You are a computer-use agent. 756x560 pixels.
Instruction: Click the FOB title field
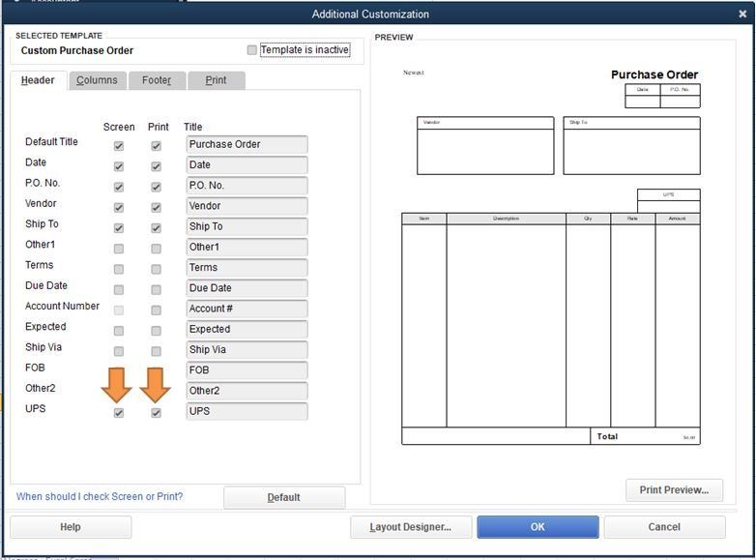247,370
